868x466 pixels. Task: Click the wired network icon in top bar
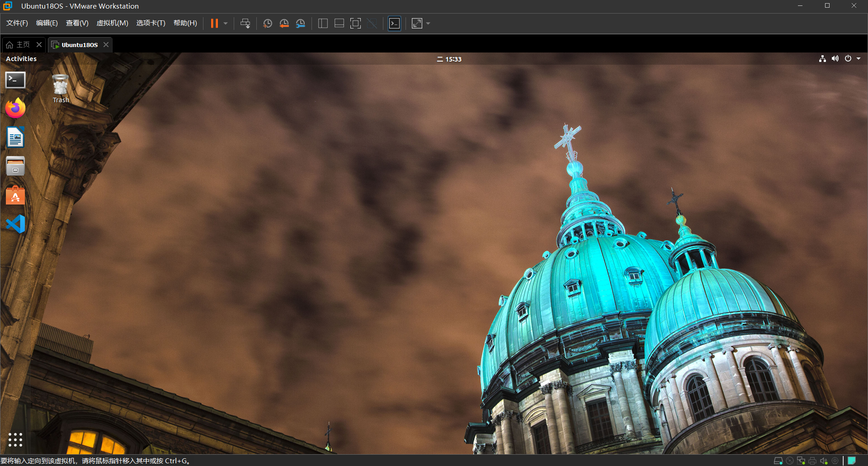(x=822, y=59)
